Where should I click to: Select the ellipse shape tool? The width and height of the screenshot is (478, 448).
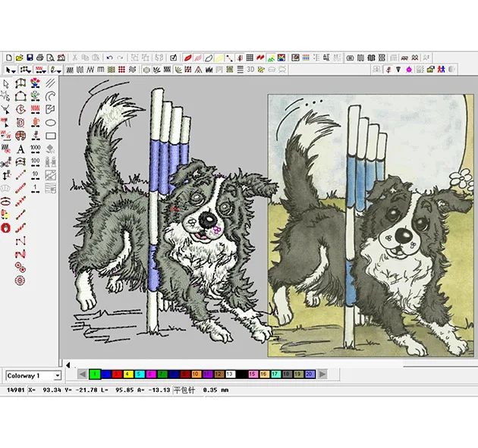tap(51, 122)
